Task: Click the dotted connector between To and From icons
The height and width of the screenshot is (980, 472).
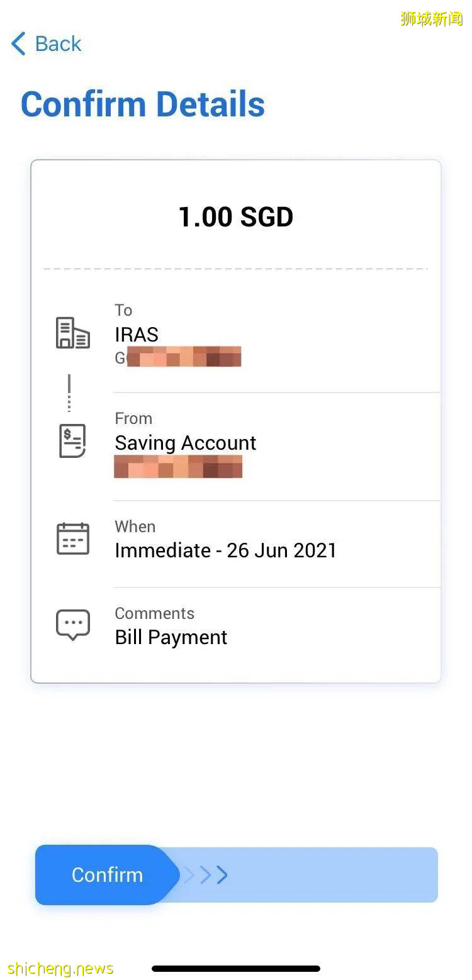Action: click(x=69, y=393)
